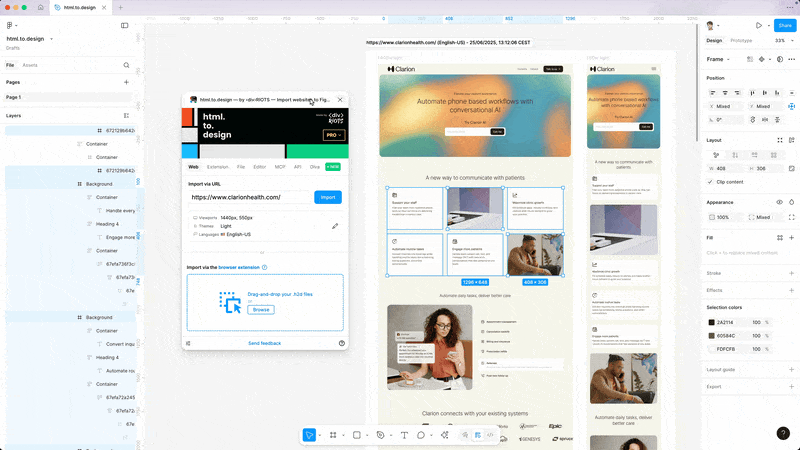Search layers with the magnifier icon

[x=126, y=65]
